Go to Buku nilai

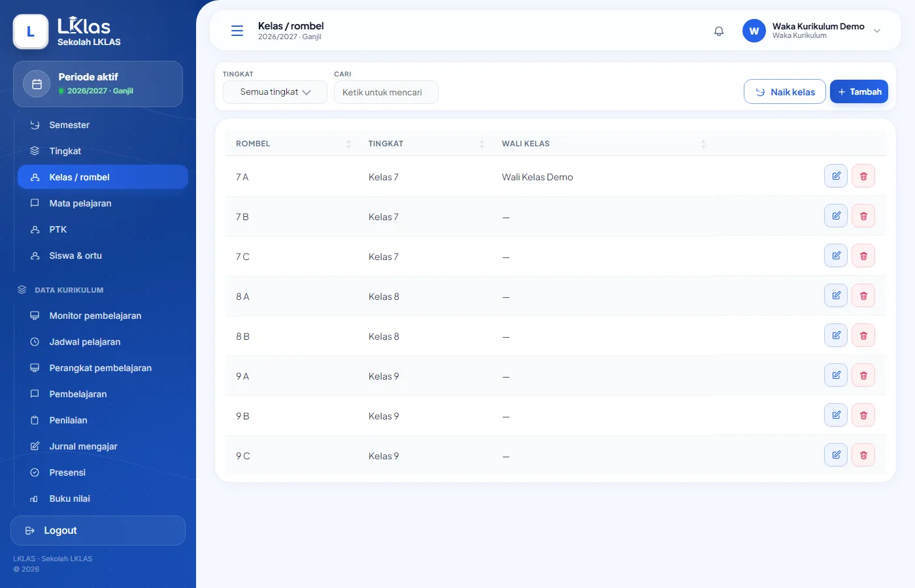point(103,498)
